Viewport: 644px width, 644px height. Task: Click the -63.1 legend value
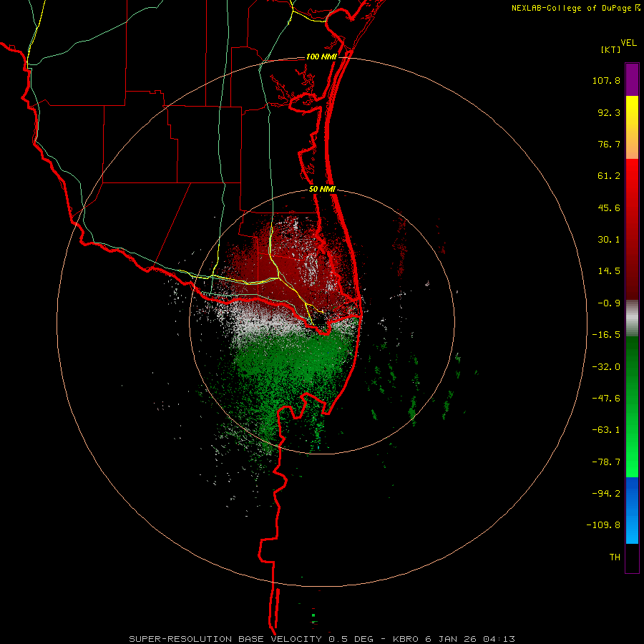(x=606, y=430)
